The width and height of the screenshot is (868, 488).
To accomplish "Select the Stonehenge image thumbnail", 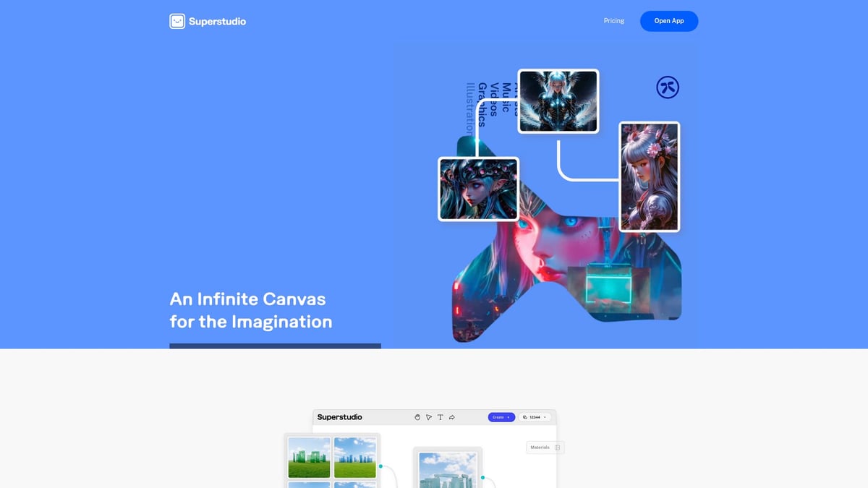I will [x=447, y=470].
